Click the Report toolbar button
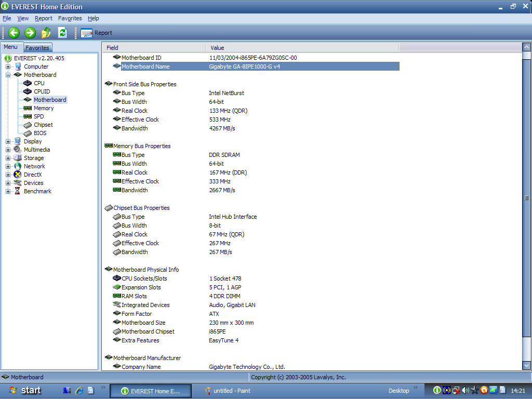This screenshot has height=399, width=532. coord(97,33)
